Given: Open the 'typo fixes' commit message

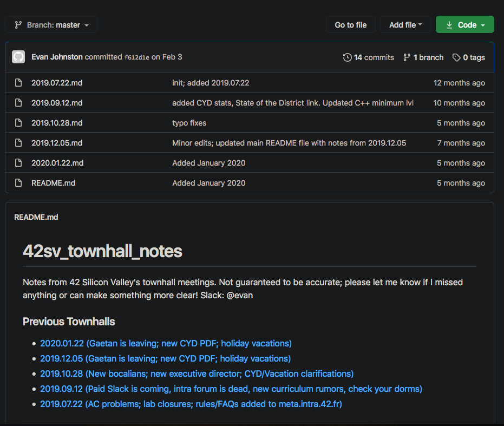Looking at the screenshot, I should (189, 122).
